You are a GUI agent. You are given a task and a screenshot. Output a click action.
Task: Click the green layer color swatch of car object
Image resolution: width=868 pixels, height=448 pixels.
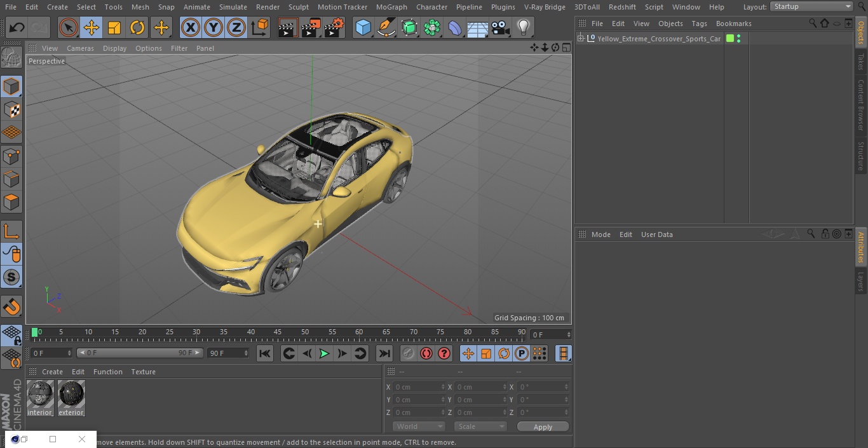[730, 39]
